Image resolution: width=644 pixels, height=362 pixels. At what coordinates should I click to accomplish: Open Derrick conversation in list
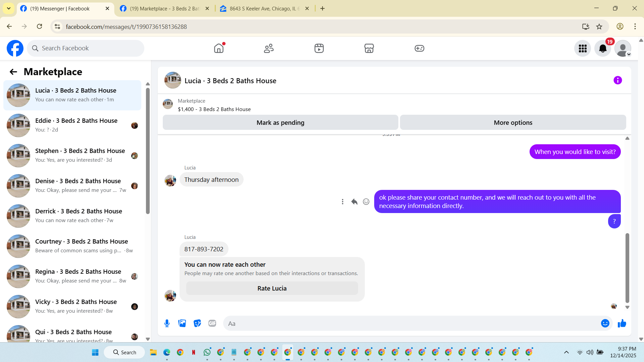[x=72, y=216]
